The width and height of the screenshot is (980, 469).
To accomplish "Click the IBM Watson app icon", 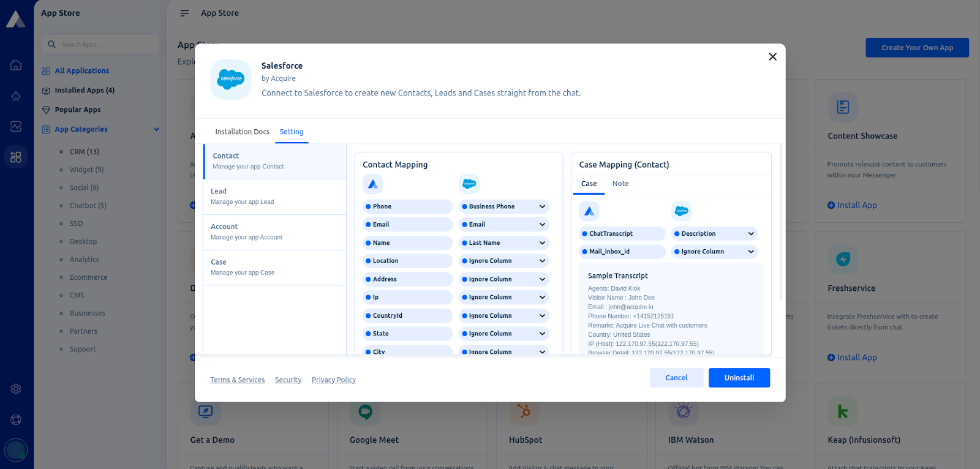I will [x=684, y=411].
